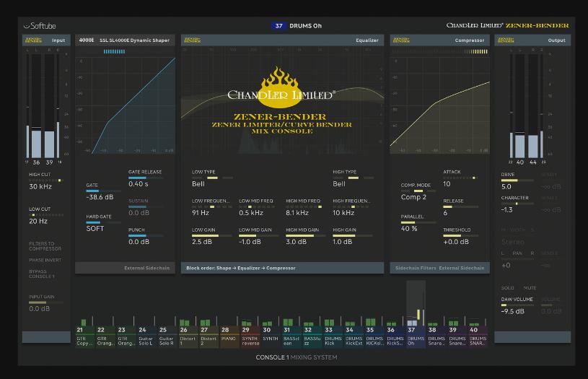The width and height of the screenshot is (588, 379).
Task: Click the Stereo width value in Output
Action: [513, 242]
